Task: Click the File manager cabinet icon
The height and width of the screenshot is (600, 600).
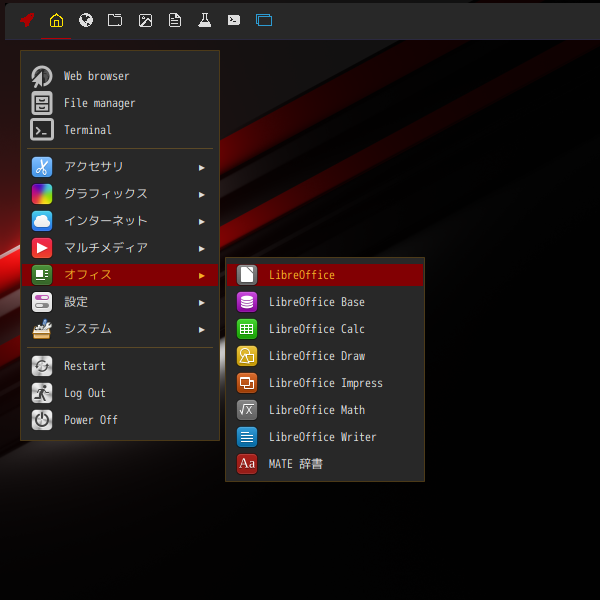Action: click(x=42, y=103)
